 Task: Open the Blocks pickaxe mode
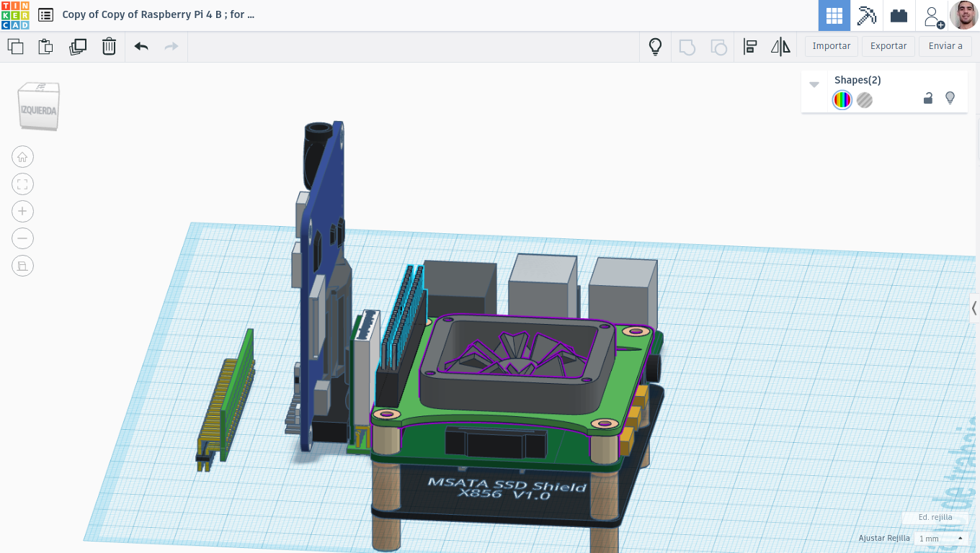click(866, 15)
